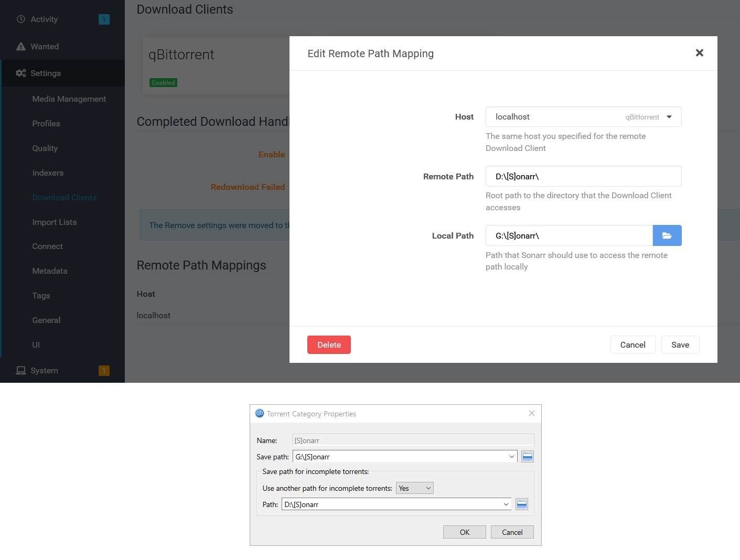Click the Wanted sidebar label
Screen dimensions: 740x560
point(45,47)
